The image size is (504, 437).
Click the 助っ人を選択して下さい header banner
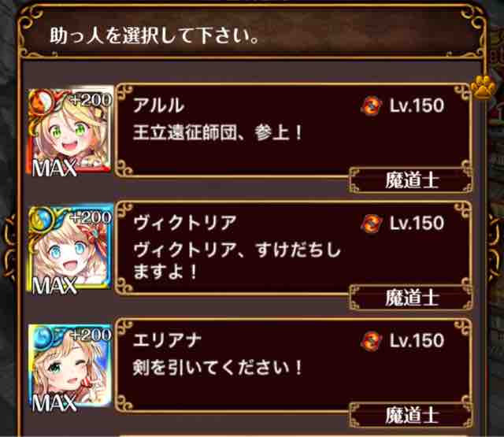(x=252, y=34)
